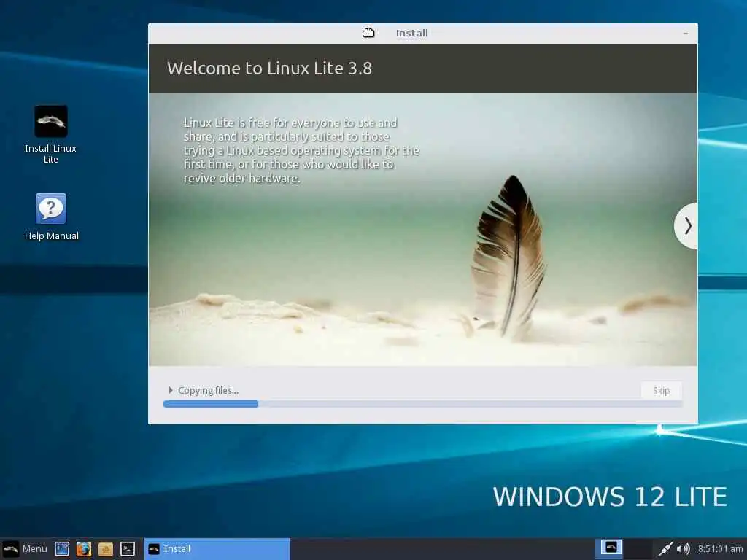Click the installation progress bar
The width and height of the screenshot is (747, 560).
click(x=422, y=404)
